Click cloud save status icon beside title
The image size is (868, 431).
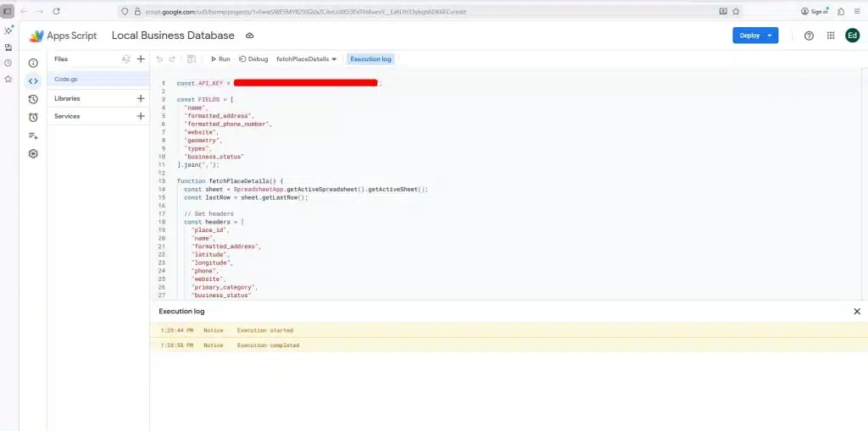[250, 36]
